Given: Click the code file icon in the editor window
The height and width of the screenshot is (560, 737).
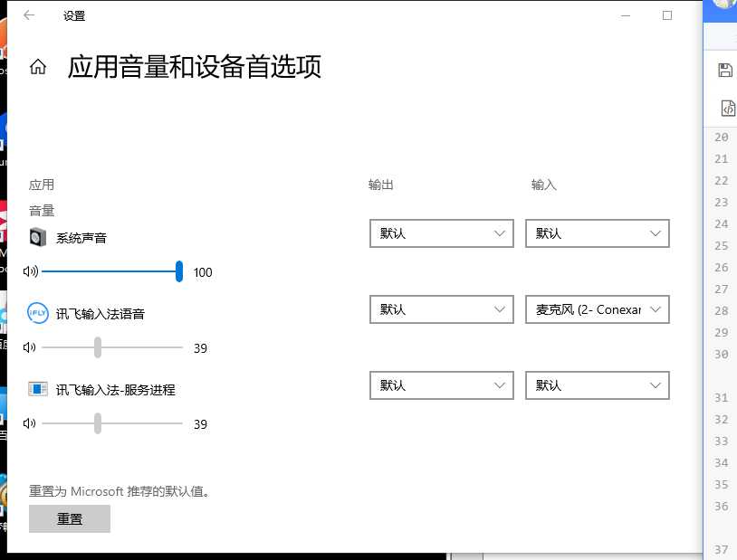Looking at the screenshot, I should [728, 108].
